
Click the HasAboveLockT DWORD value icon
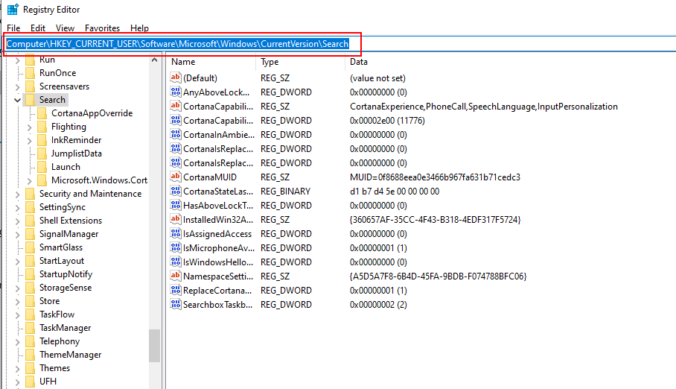(175, 205)
